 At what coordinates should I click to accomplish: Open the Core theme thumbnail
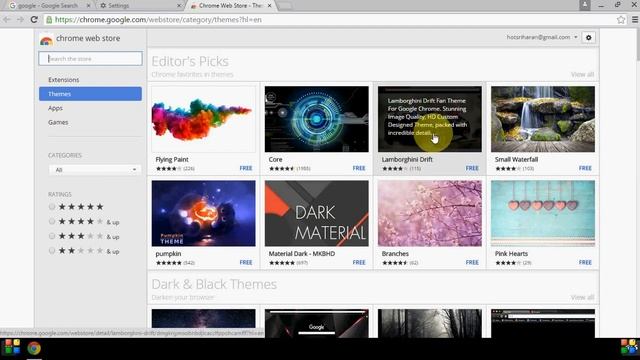[316, 119]
